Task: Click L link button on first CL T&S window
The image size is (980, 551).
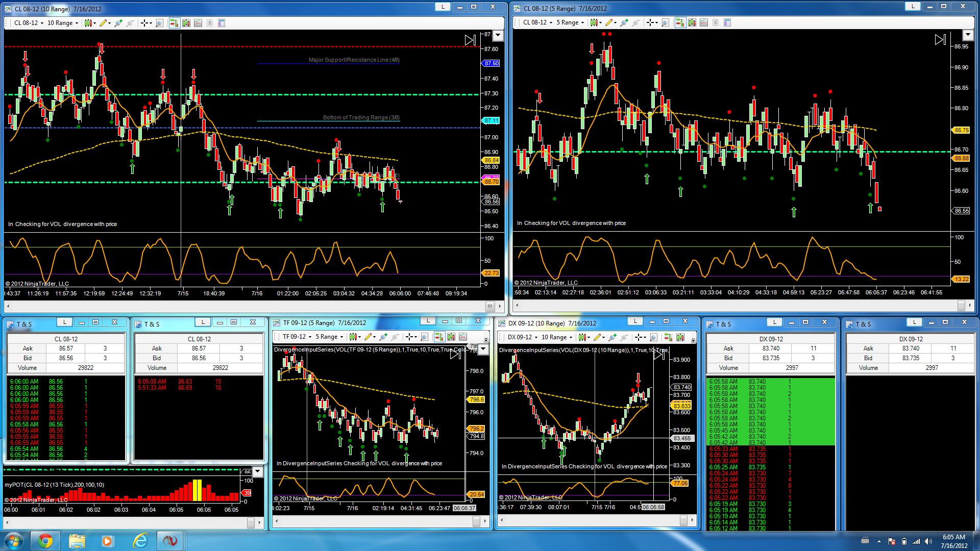Action: 64,322
